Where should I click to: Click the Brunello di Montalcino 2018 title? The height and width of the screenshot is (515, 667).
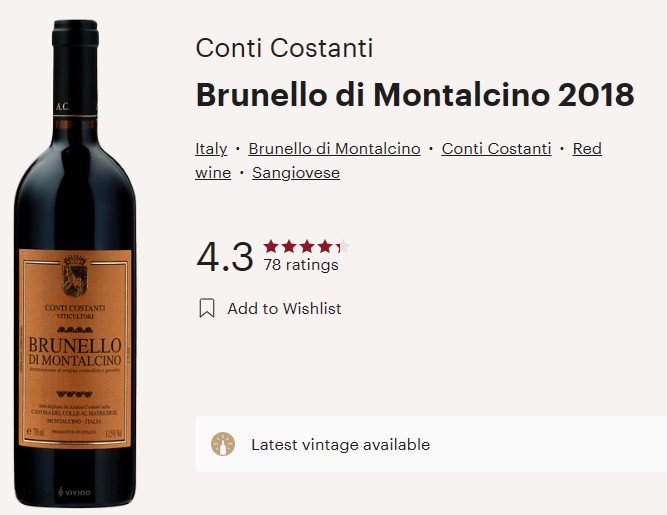pos(415,95)
